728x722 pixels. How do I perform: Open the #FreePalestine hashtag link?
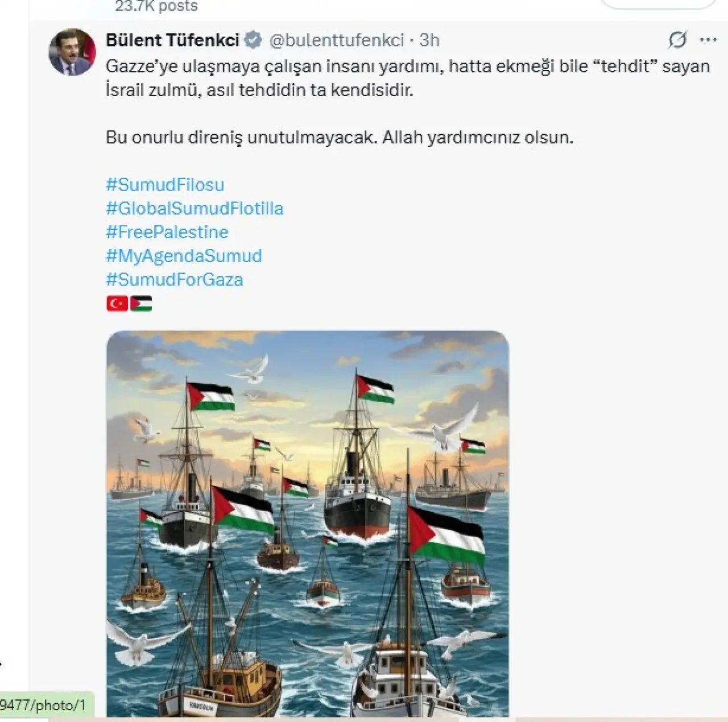[167, 233]
